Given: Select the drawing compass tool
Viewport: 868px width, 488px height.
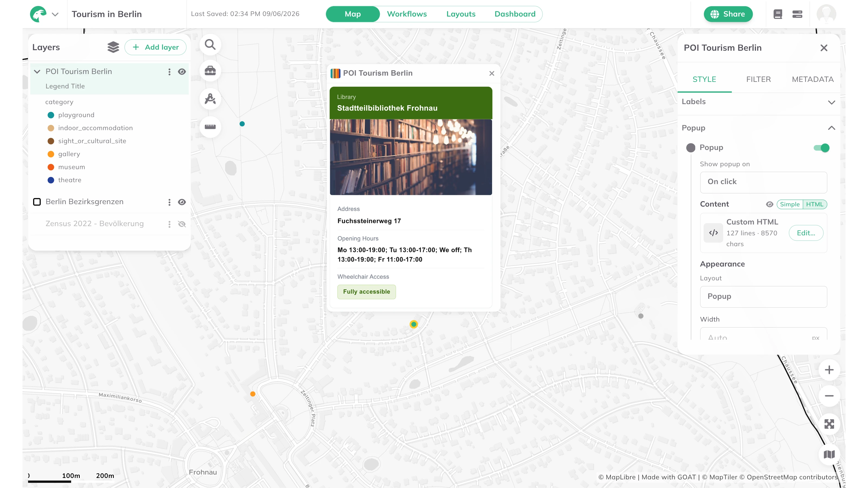Looking at the screenshot, I should click(x=210, y=99).
